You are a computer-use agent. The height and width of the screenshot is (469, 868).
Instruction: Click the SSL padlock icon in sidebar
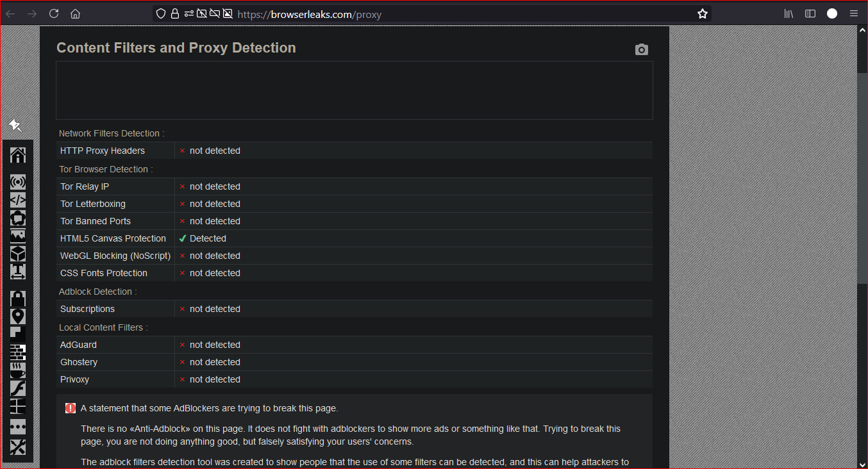pos(18,299)
